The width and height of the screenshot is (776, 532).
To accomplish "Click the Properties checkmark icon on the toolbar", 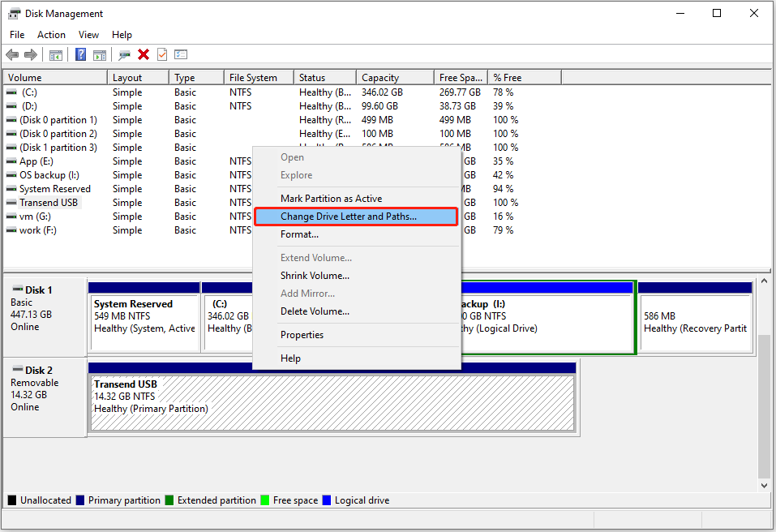I will click(x=161, y=54).
